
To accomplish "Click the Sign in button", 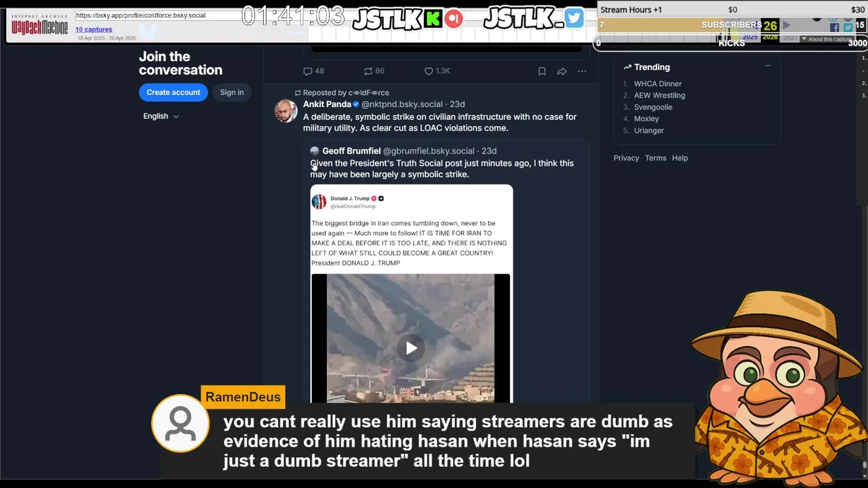I will 231,92.
